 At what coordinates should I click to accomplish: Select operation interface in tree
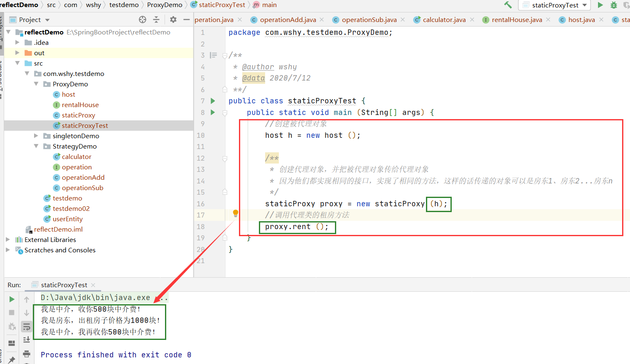[x=77, y=167]
